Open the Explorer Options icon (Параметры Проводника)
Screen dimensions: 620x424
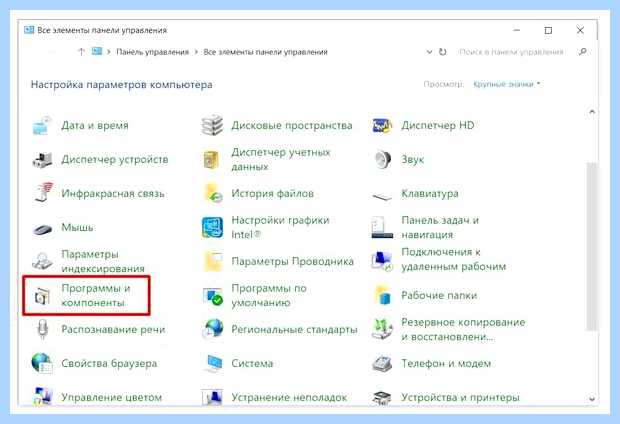(x=213, y=261)
